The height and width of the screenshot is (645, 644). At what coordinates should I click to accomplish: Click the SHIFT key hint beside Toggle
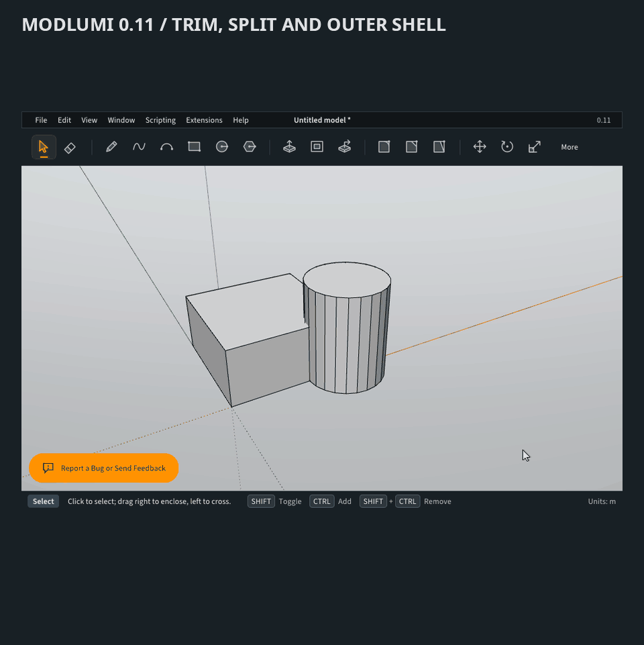click(261, 501)
